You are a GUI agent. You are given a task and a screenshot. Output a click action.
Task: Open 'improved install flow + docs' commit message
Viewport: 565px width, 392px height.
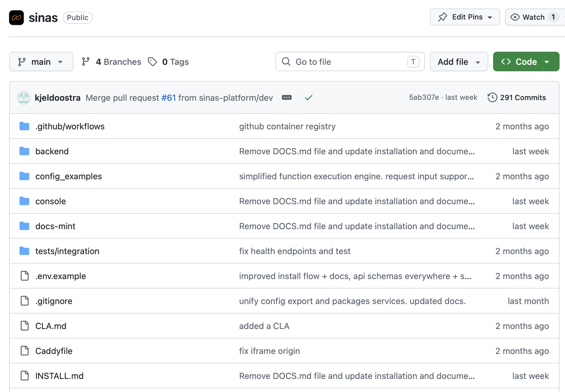tap(355, 276)
